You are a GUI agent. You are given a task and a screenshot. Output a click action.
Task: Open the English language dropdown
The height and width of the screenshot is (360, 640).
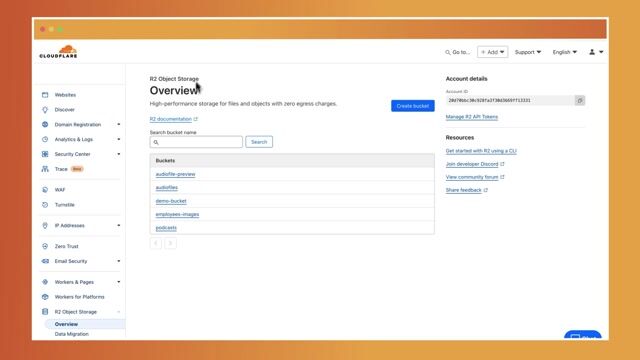[x=564, y=52]
